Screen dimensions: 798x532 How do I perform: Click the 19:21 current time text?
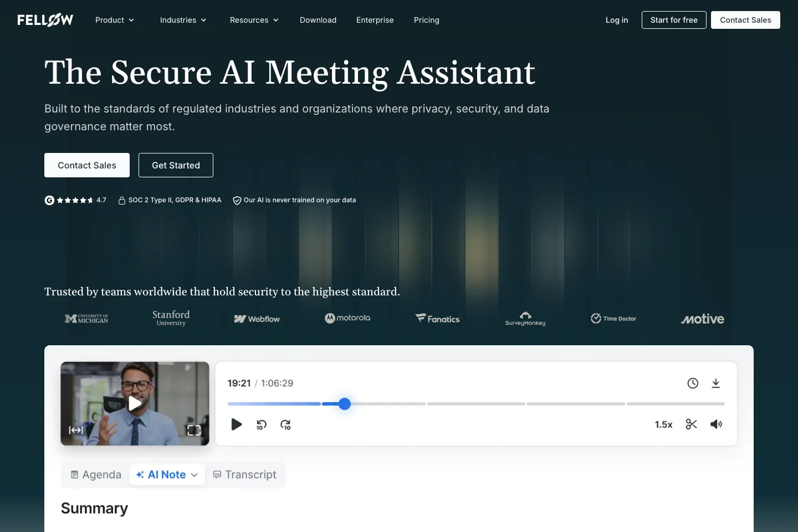coord(239,383)
